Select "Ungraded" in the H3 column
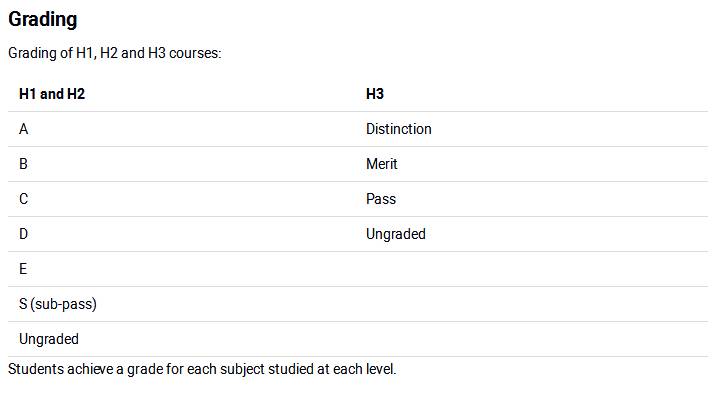Screen dimensions: 717x408 coord(396,234)
